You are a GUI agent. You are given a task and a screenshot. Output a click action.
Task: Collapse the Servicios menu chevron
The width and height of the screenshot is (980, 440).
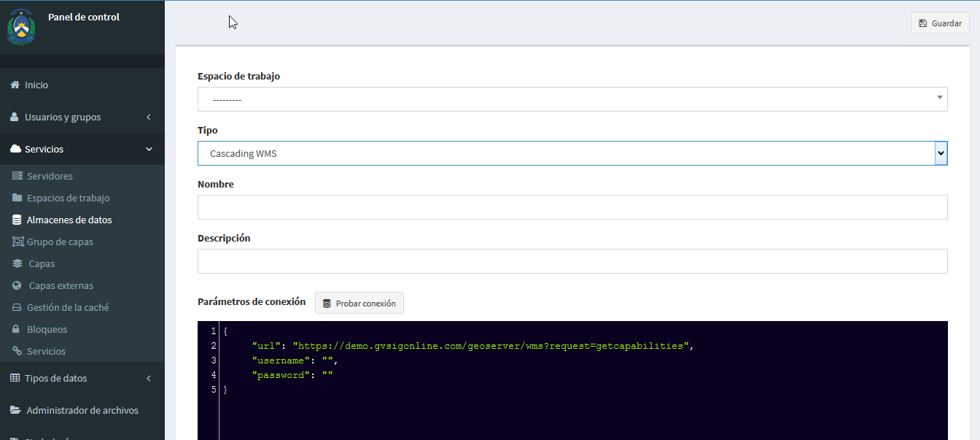[x=149, y=150]
